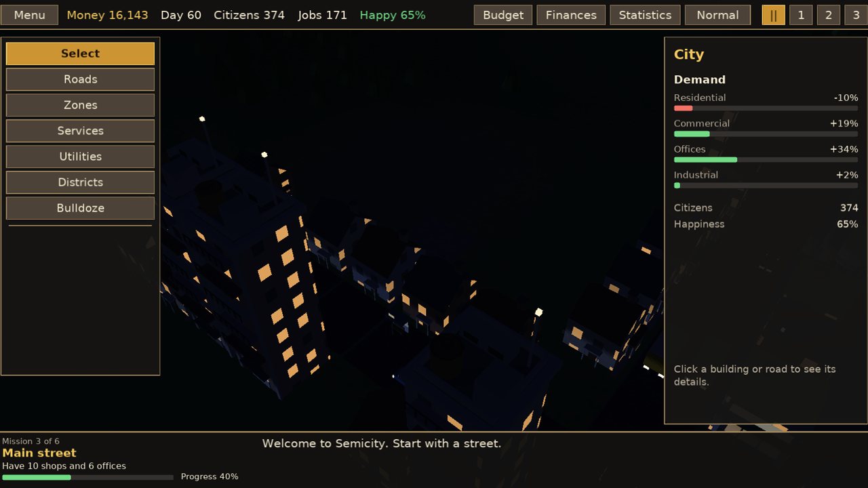
Task: Change the Normal difficulty setting
Action: [x=717, y=15]
